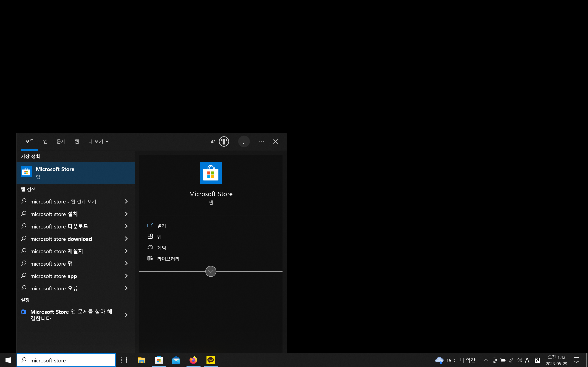The width and height of the screenshot is (588, 367).
Task: Toggle the Korean/English IME indicator A
Action: 527,360
